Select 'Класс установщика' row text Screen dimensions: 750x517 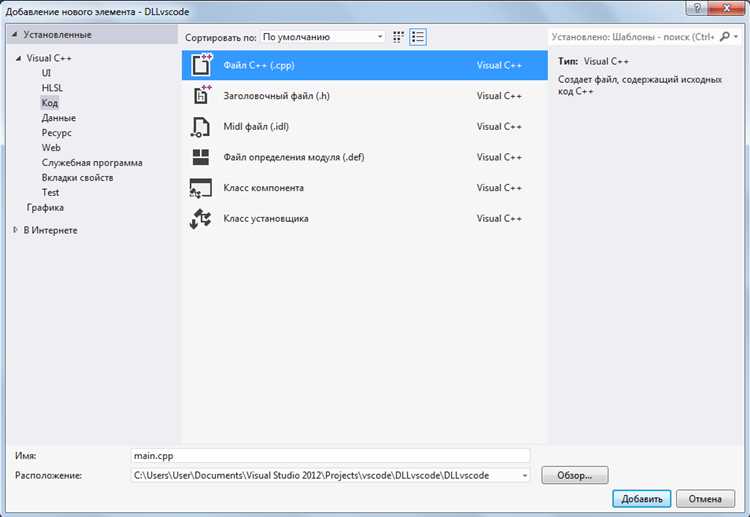tap(266, 219)
